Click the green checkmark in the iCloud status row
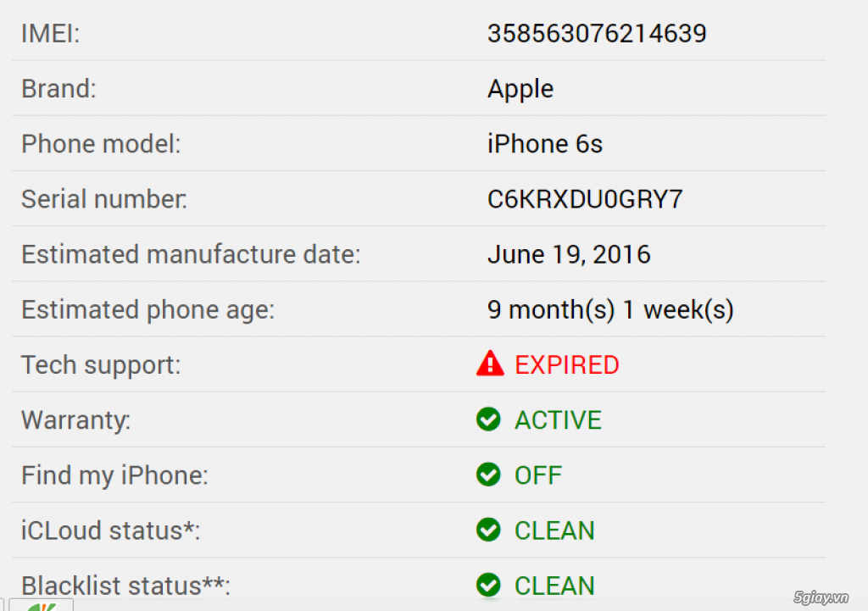 488,530
